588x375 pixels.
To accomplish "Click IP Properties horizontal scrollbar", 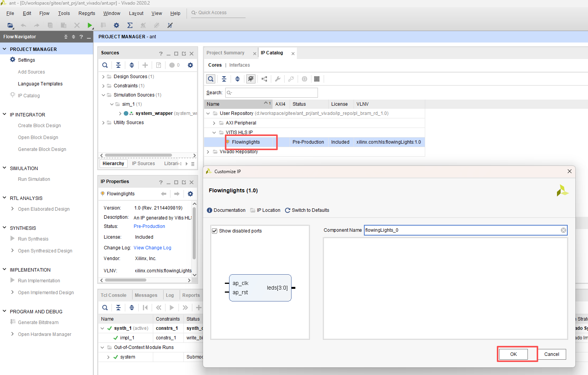I will (126, 280).
